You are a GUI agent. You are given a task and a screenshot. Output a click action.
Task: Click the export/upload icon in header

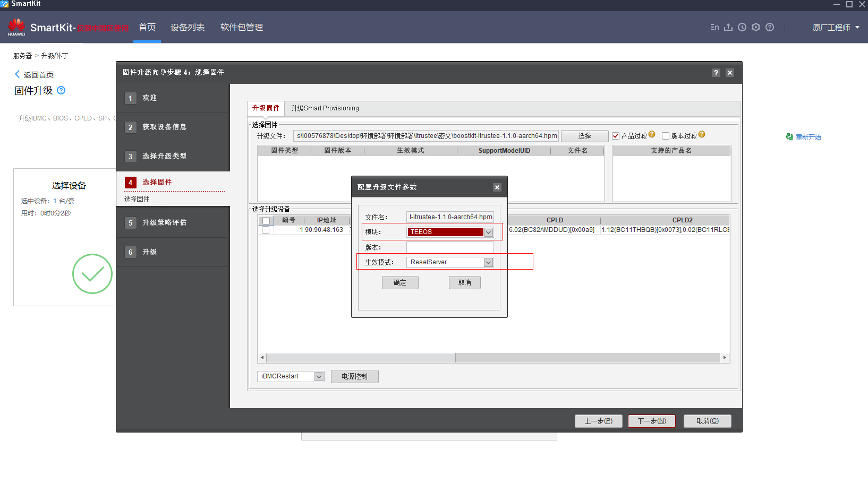pos(728,27)
